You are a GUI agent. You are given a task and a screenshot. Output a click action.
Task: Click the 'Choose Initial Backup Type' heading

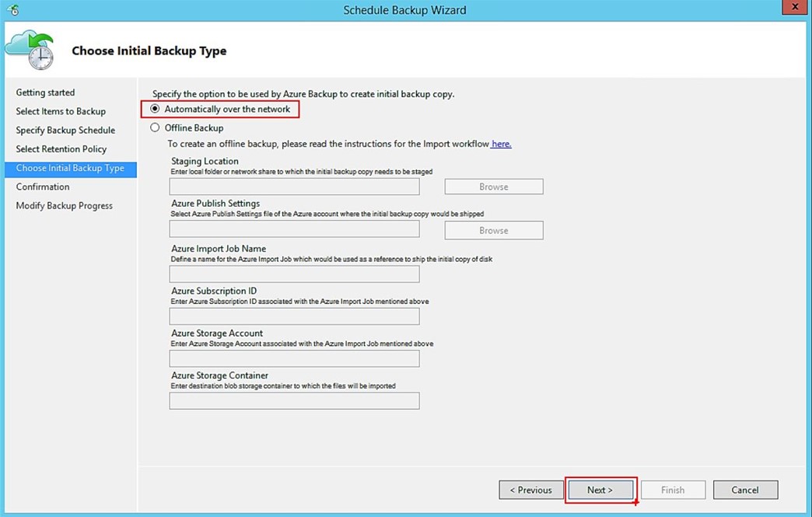point(149,51)
